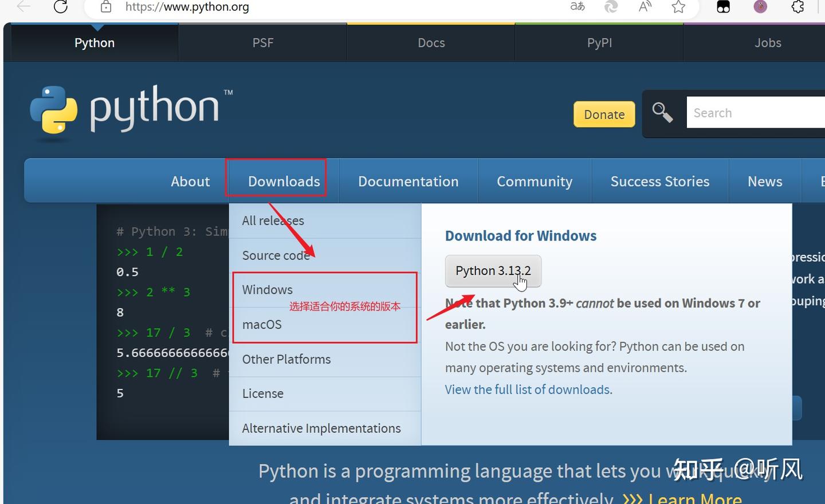Download Python 3.13.2 for Windows
Image resolution: width=825 pixels, height=504 pixels.
tap(493, 270)
